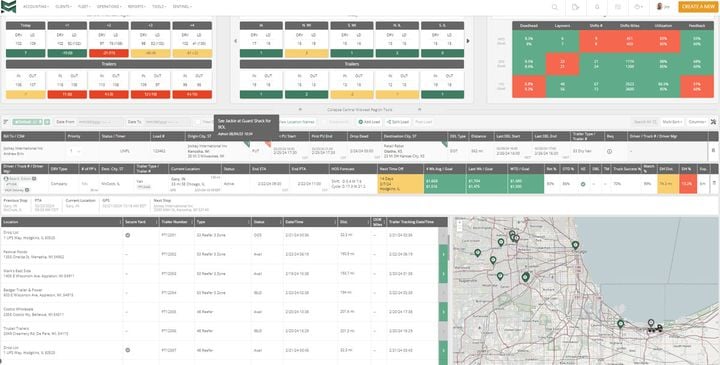Click Trailer Number column header

[177, 222]
